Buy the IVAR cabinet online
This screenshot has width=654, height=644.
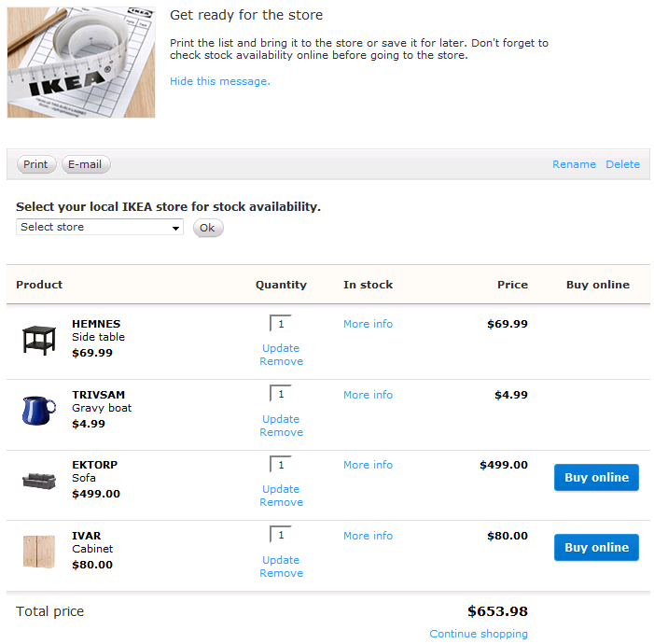pyautogui.click(x=596, y=548)
